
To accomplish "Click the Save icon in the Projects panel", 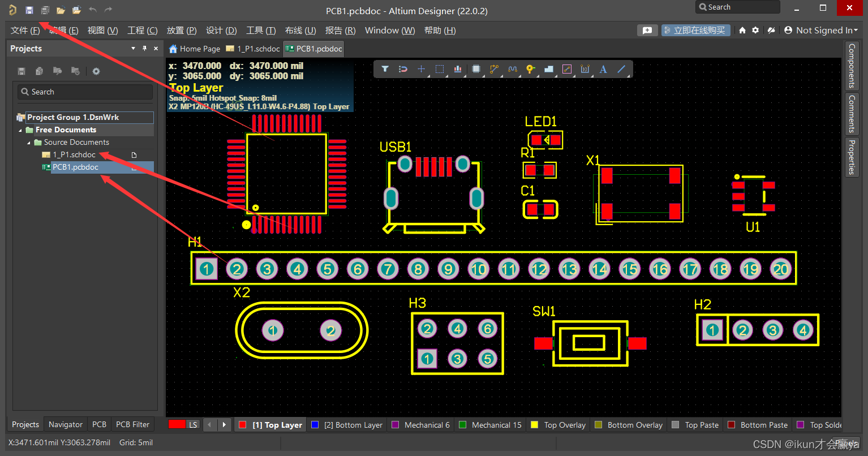I will (21, 71).
